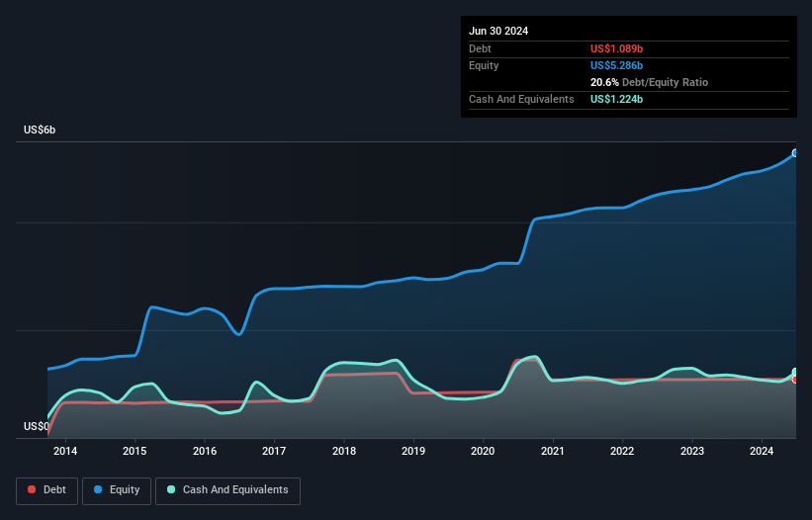Click the 2018 x-axis label
This screenshot has height=520, width=812.
point(344,451)
